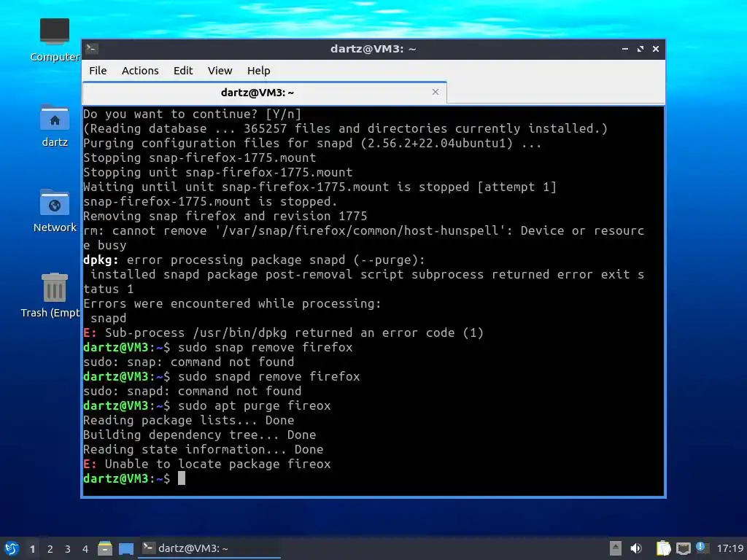The image size is (747, 560).
Task: Open the network connection tray icon
Action: coord(683,548)
